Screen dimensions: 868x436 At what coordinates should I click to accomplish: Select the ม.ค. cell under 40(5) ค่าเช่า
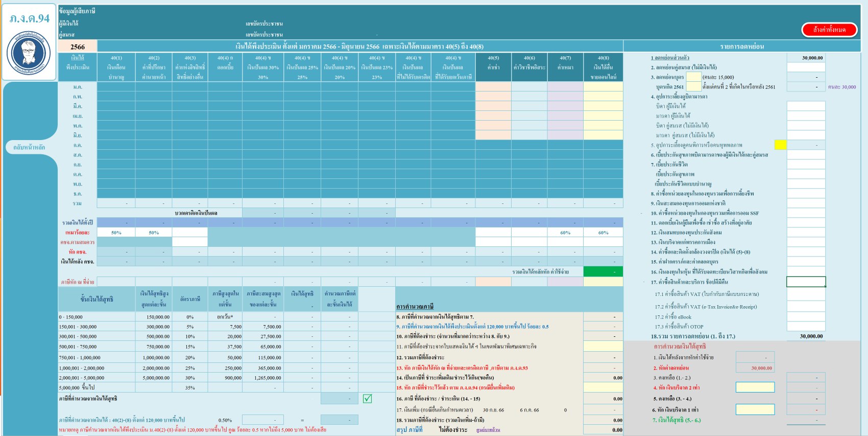point(493,87)
